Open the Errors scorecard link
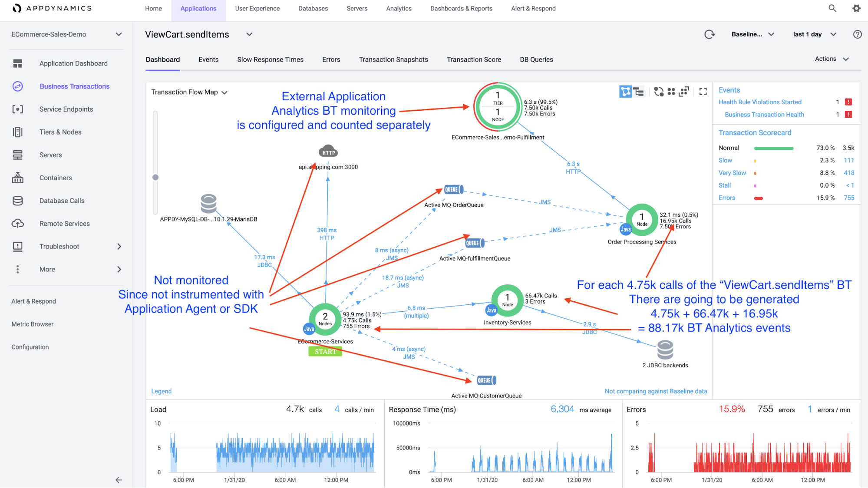The width and height of the screenshot is (868, 488). (x=727, y=198)
